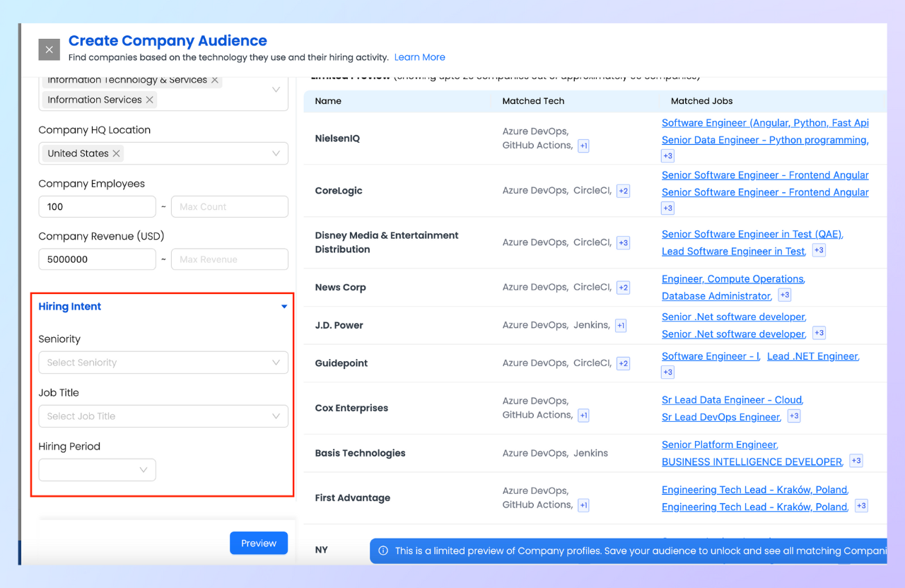Show +2 more tech for News Corp
Image resolution: width=905 pixels, height=588 pixels.
[x=623, y=288]
